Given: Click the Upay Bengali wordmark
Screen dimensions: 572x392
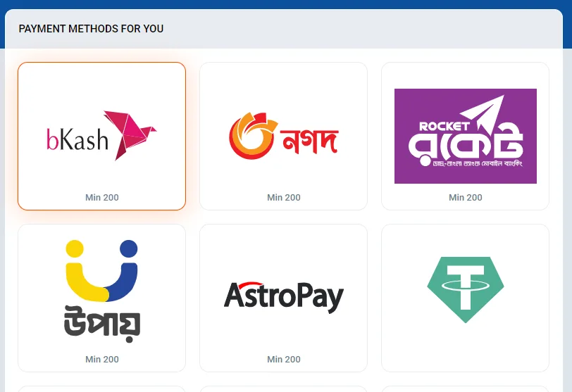Looking at the screenshot, I should (102, 324).
